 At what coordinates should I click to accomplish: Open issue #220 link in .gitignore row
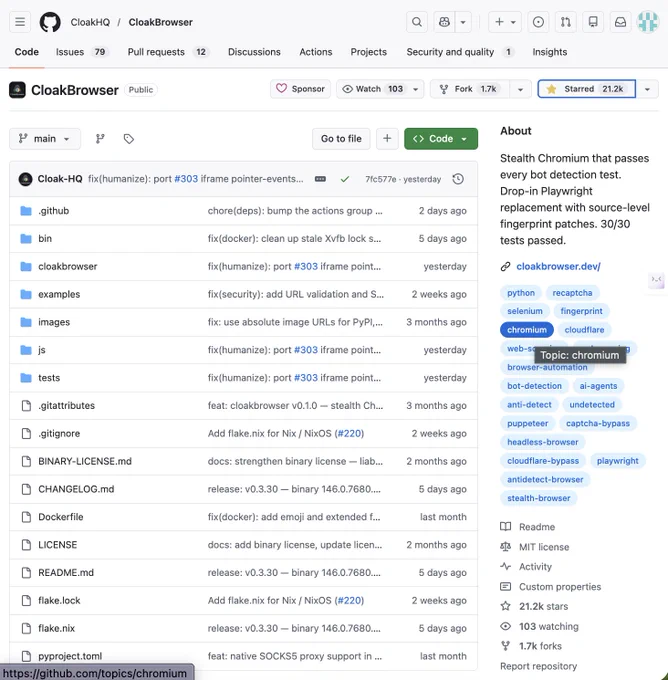(349, 433)
